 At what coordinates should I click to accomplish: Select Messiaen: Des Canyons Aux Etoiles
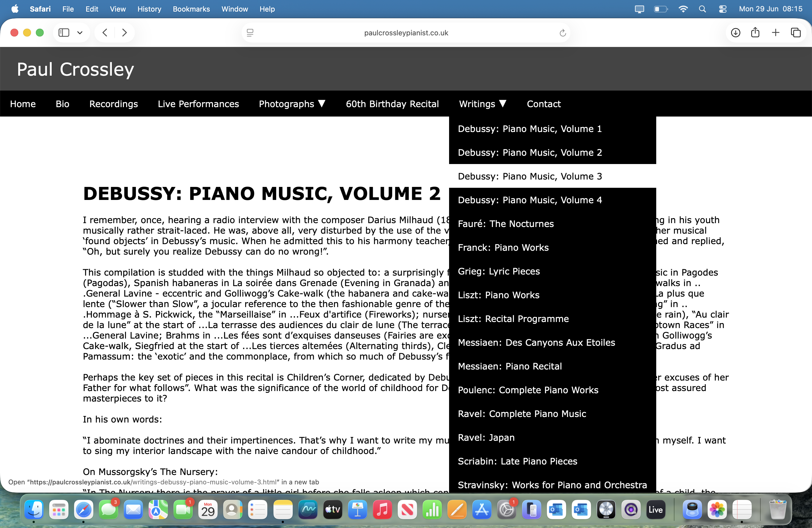point(552,342)
